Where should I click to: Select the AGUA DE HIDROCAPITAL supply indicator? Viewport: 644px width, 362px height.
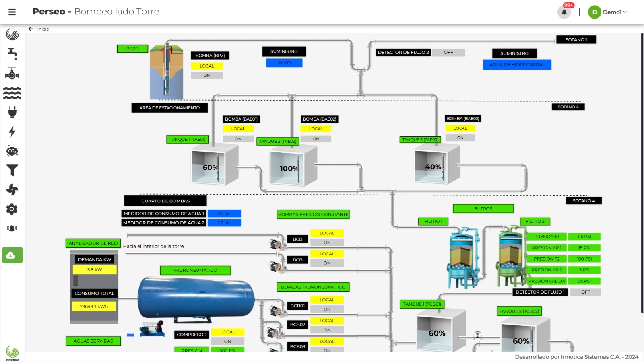[517, 64]
